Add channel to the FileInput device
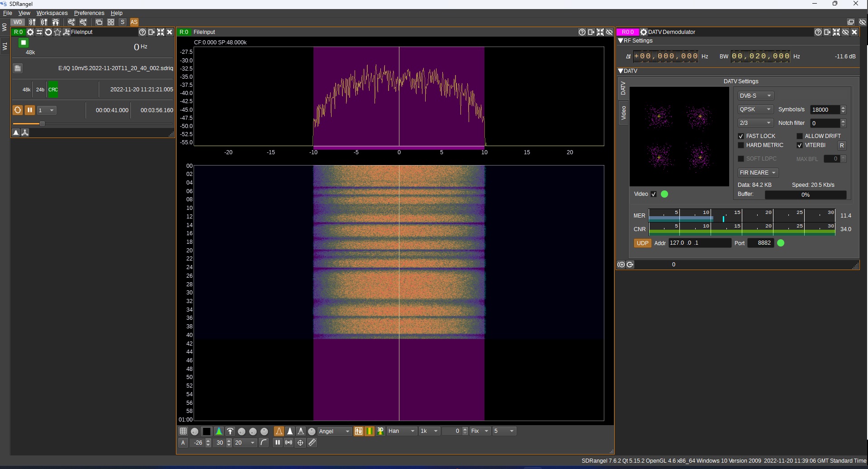The width and height of the screenshot is (868, 469). tap(66, 32)
